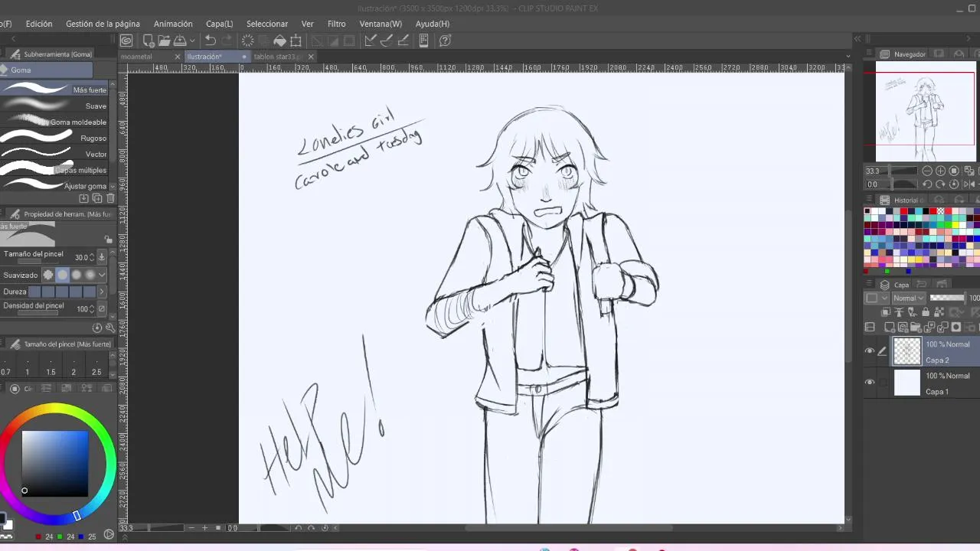Toggle set as reference layer icon
980x551 pixels.
point(900,312)
